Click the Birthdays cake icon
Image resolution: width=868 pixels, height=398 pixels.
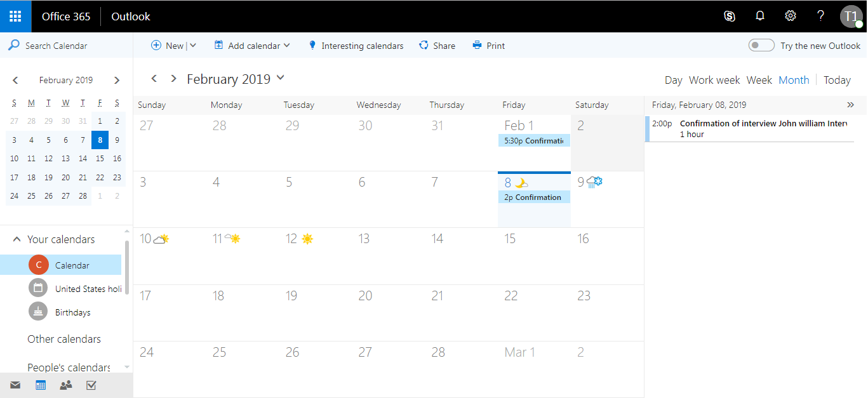pyautogui.click(x=38, y=311)
